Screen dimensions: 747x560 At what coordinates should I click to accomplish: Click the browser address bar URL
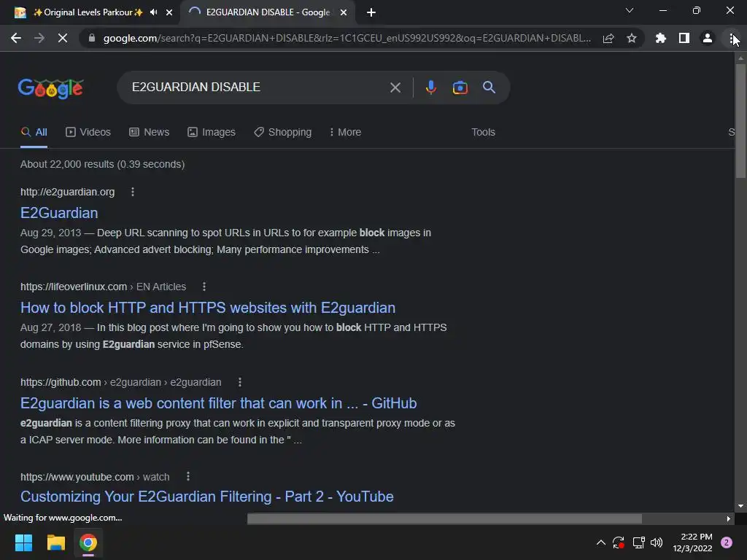pos(347,38)
